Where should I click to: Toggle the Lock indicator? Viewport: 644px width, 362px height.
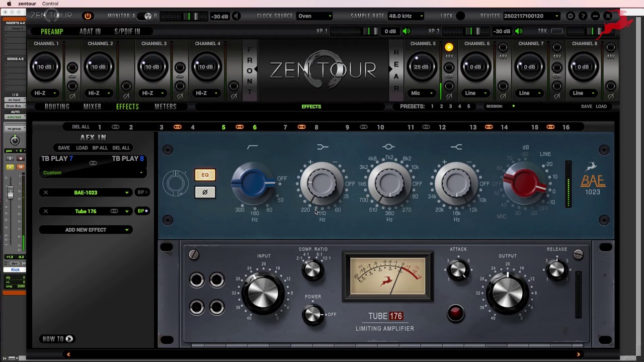[x=460, y=16]
